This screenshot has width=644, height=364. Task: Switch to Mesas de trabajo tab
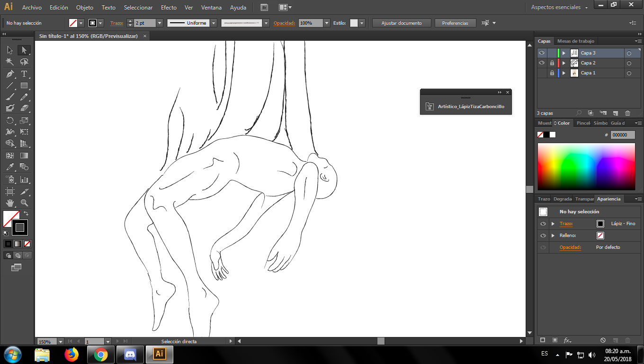click(575, 41)
